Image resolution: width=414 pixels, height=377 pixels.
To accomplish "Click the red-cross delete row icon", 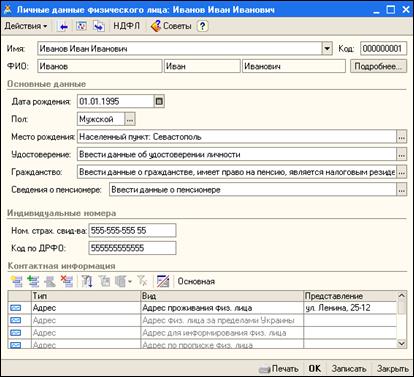I will pos(67,281).
